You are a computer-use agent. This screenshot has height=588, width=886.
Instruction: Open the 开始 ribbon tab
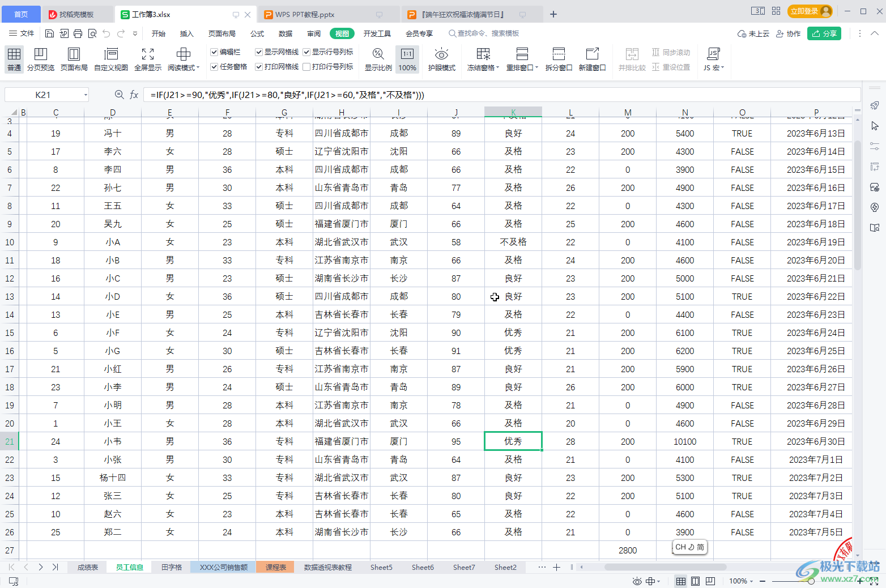[159, 33]
